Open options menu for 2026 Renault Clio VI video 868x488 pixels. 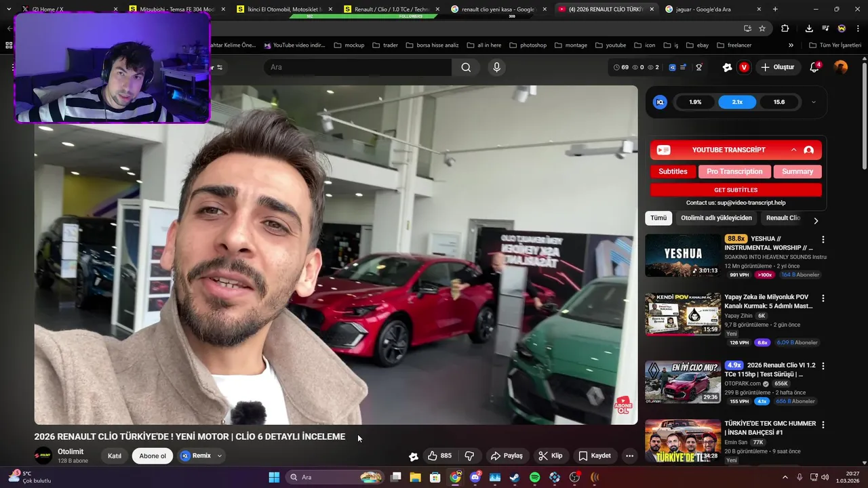pos(823,366)
